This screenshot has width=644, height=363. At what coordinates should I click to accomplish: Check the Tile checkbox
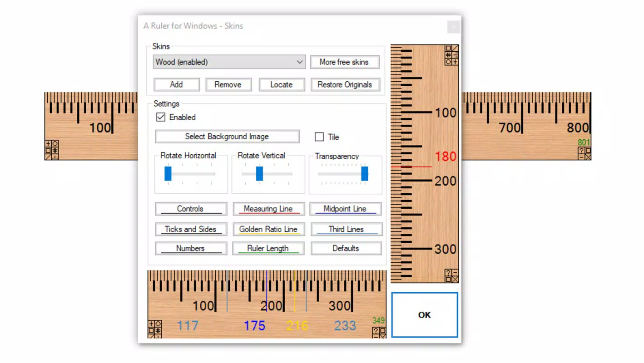pos(319,137)
